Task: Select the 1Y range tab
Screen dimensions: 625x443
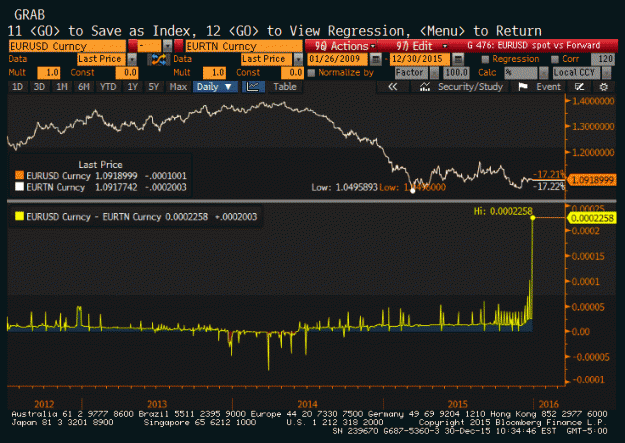Action: (x=133, y=87)
